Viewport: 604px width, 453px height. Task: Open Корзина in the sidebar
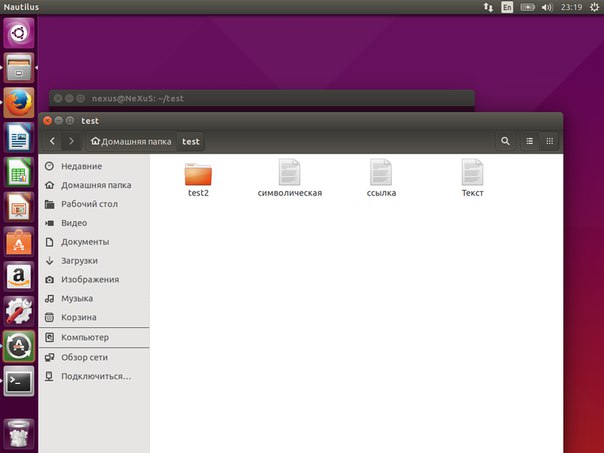[94, 317]
